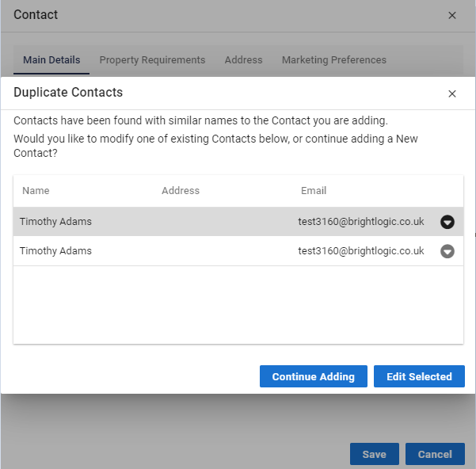The height and width of the screenshot is (469, 476).
Task: Click the Edit Selected button
Action: (419, 376)
